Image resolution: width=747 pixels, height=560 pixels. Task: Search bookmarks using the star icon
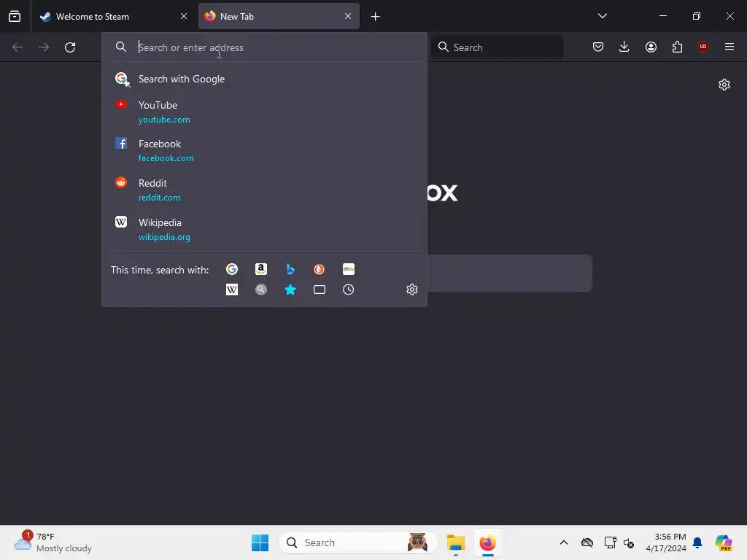[x=290, y=289]
